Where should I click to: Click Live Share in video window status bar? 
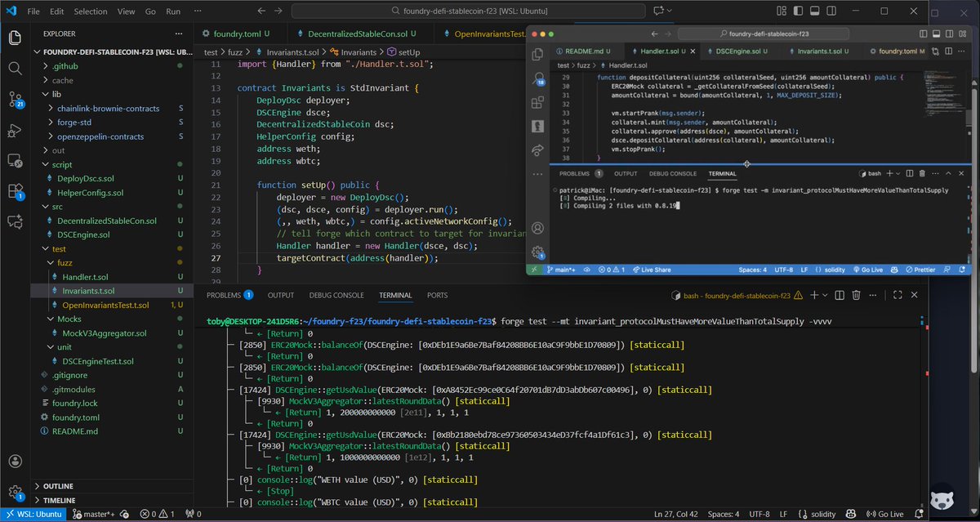[x=652, y=270]
